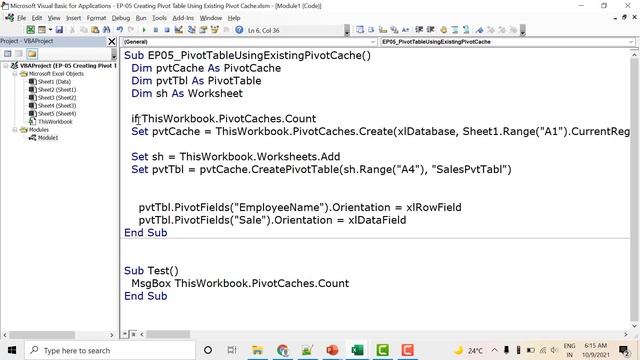The height and width of the screenshot is (360, 640).
Task: Open the Edit menu
Action: click(x=37, y=18)
